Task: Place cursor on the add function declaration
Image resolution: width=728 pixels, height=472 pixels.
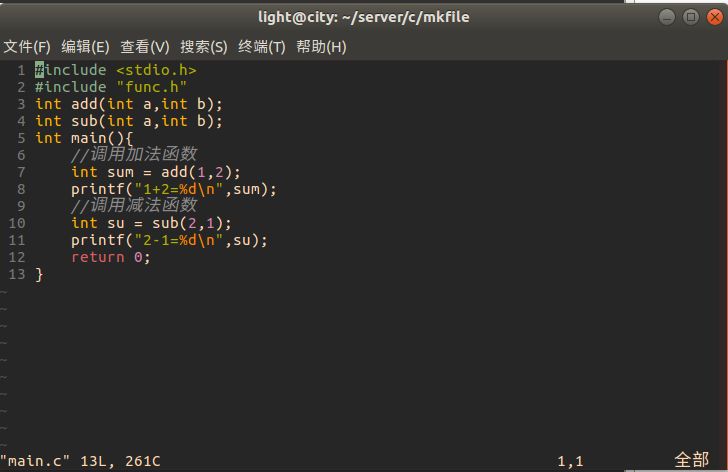Action: pos(129,104)
